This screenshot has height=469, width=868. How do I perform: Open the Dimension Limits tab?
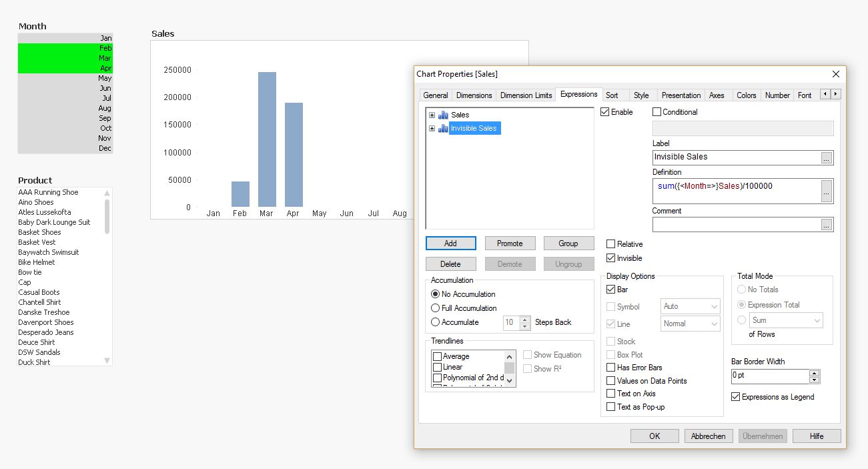[x=526, y=95]
